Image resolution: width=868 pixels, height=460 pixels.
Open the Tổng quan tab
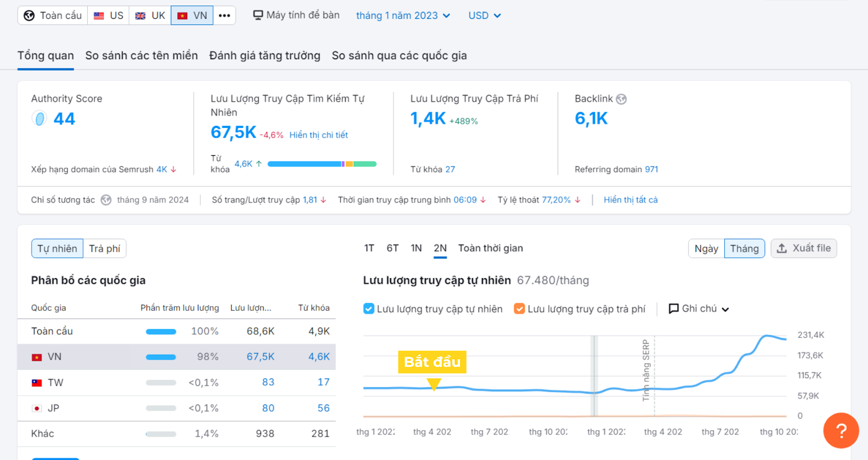point(46,55)
